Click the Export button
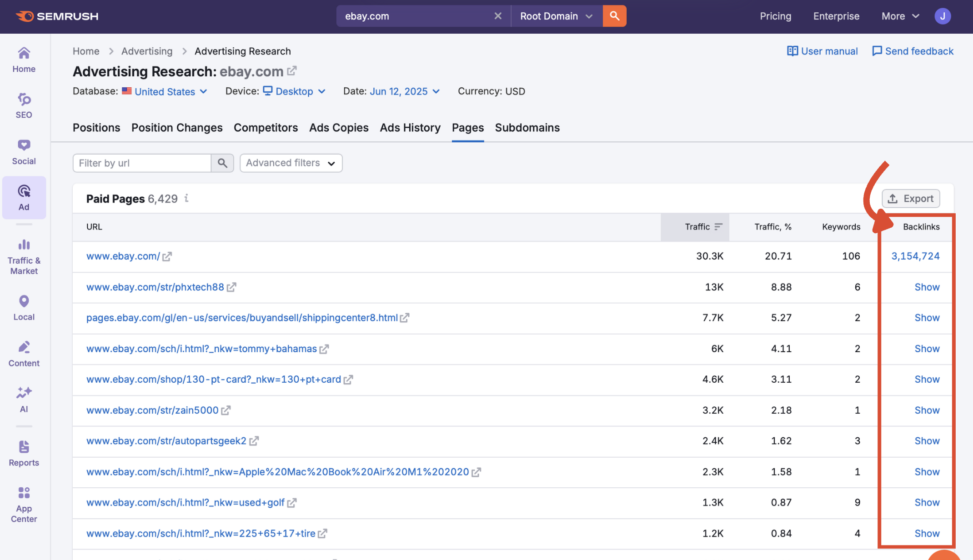 tap(911, 199)
